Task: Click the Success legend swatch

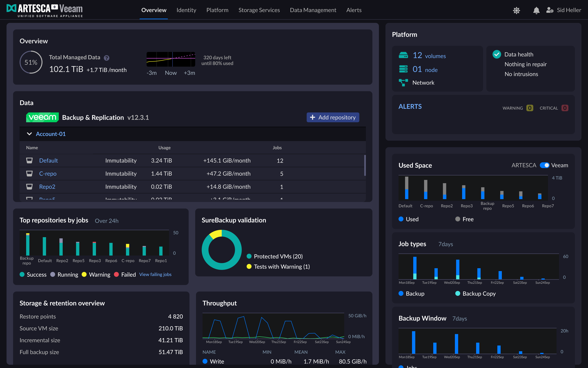Action: click(22, 274)
